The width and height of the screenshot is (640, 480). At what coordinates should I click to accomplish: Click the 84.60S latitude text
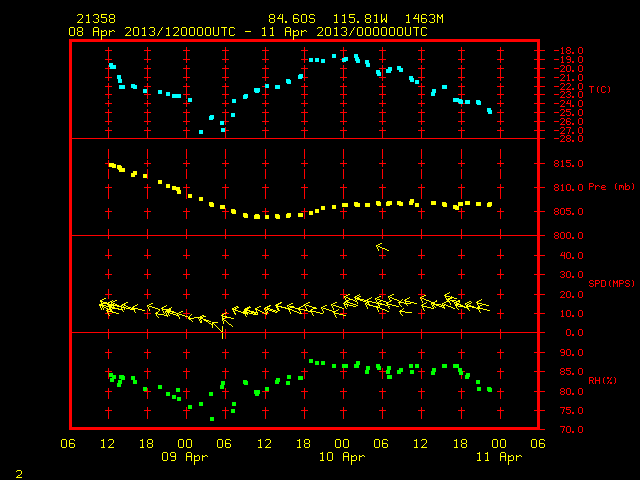(x=292, y=19)
